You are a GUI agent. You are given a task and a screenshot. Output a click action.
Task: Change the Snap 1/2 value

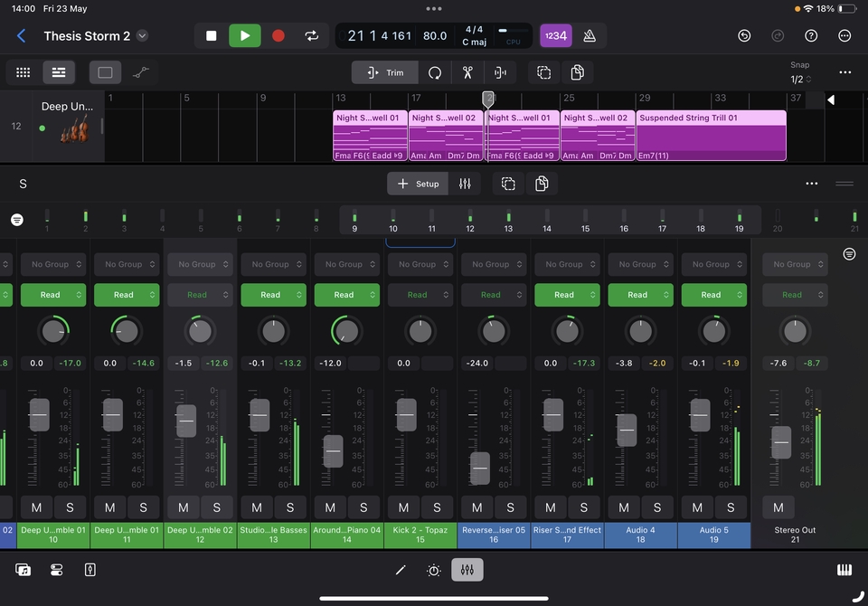click(x=800, y=80)
